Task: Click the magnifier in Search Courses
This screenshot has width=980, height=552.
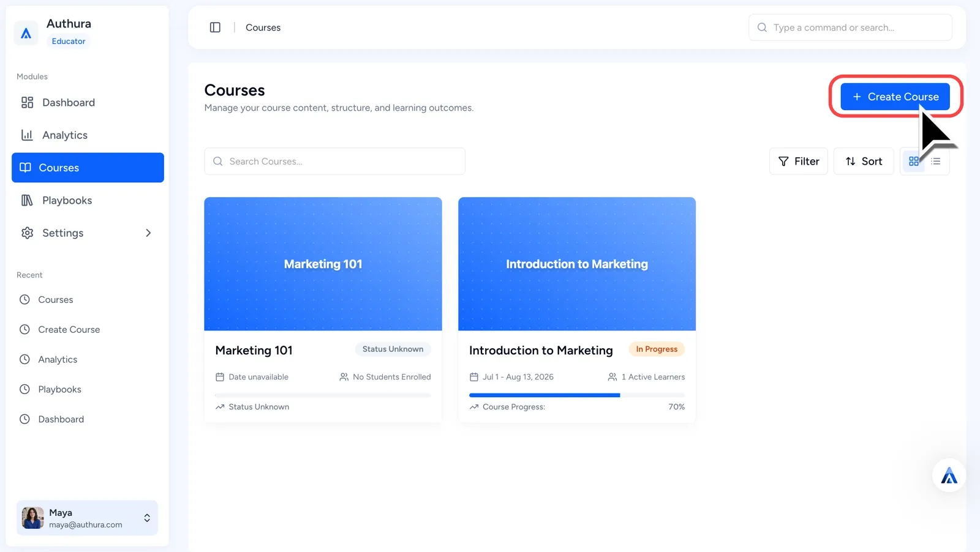Action: click(x=217, y=162)
